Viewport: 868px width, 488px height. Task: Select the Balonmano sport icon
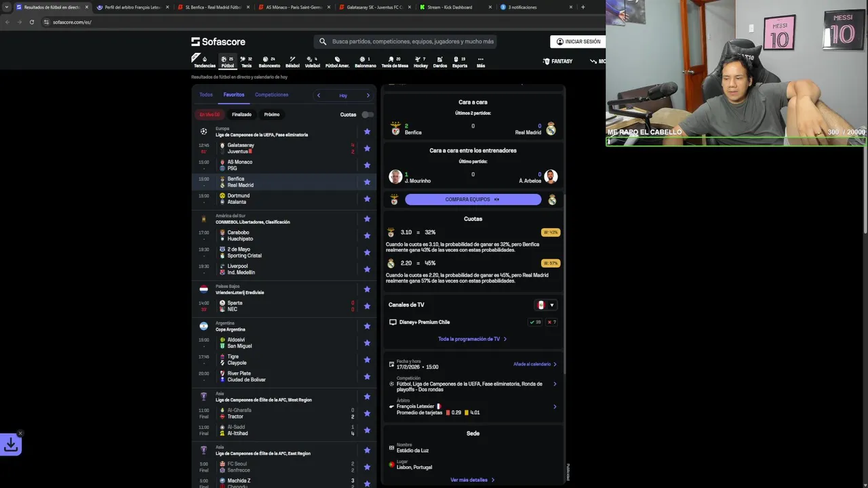point(366,62)
